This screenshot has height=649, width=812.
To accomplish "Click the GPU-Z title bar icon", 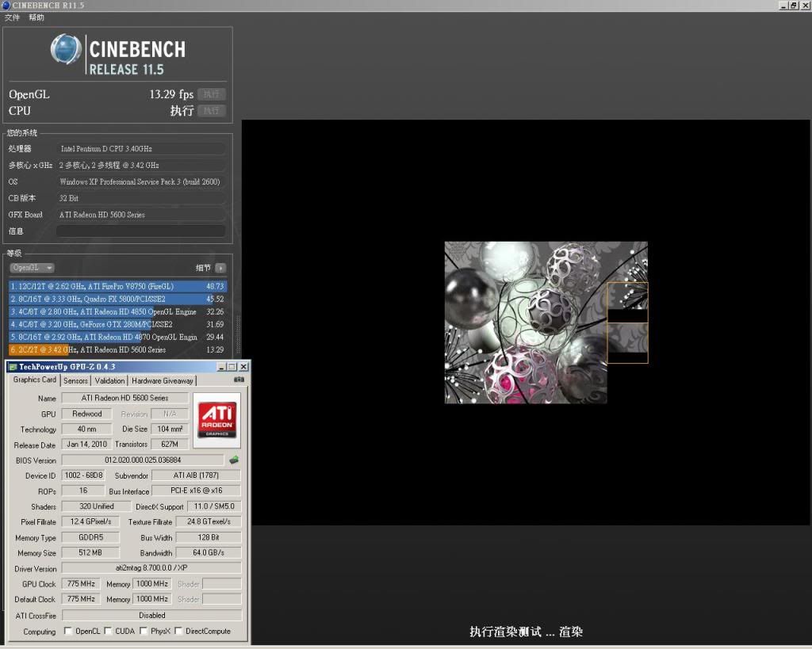I will click(12, 367).
